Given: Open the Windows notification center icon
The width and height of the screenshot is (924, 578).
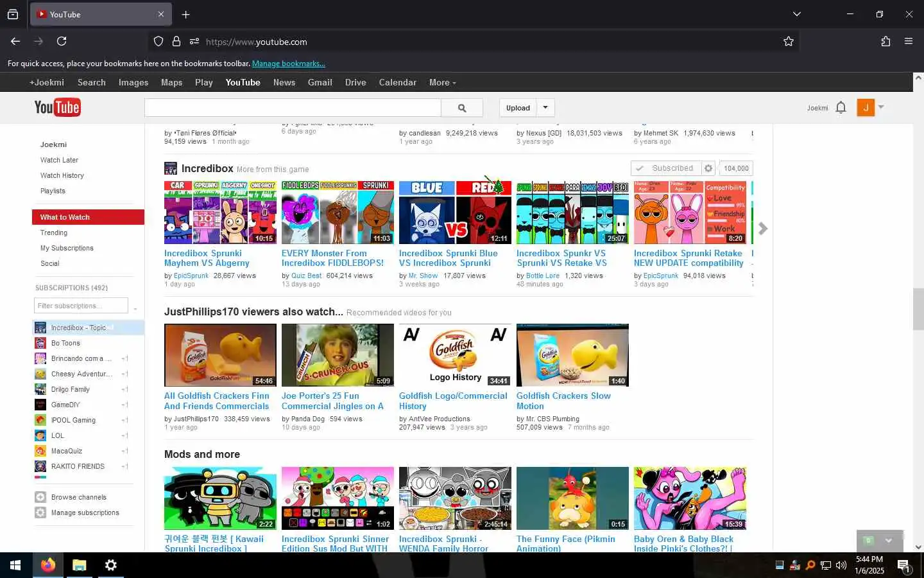Looking at the screenshot, I should (903, 566).
